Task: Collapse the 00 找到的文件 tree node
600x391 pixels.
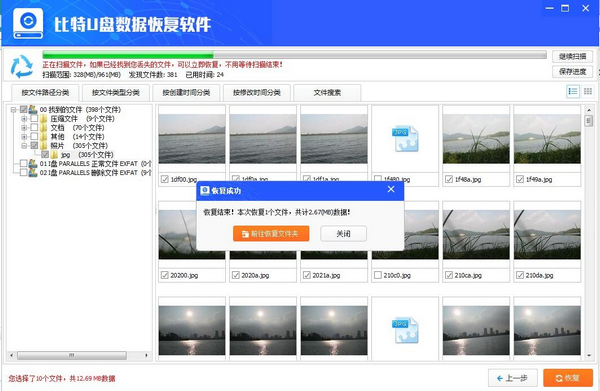Action: 13,110
